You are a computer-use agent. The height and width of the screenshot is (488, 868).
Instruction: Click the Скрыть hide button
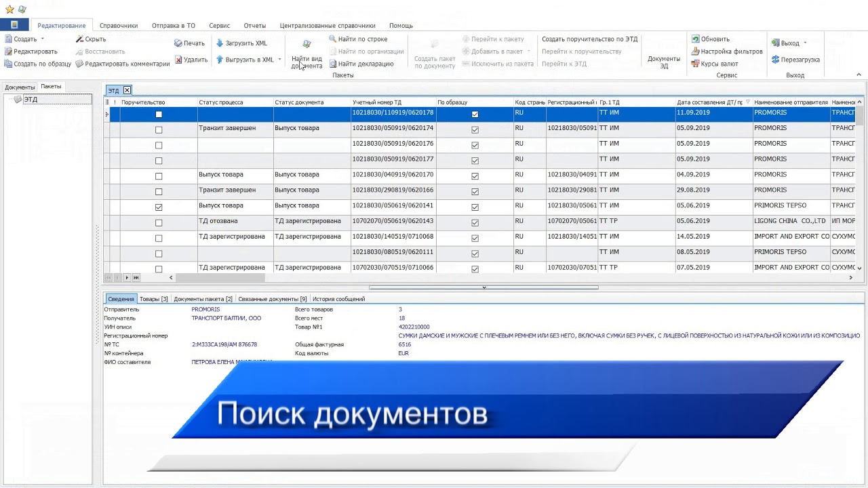click(91, 39)
